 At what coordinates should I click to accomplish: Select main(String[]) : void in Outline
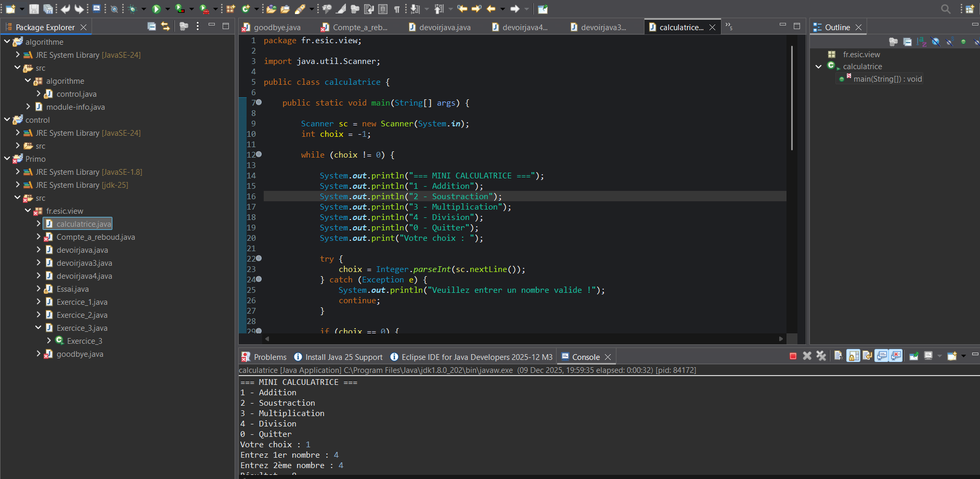click(887, 79)
